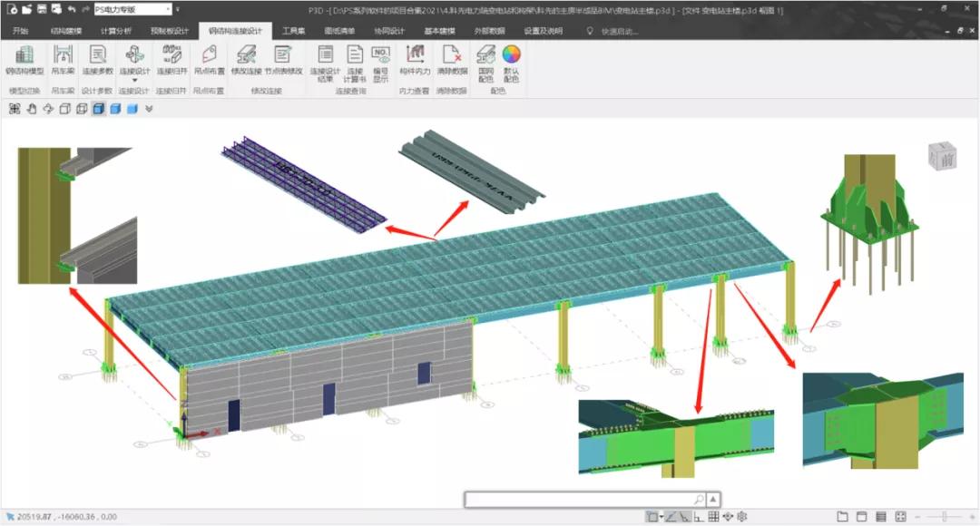Toggle the shaded solid view cube button
980x526 pixels.
115,109
